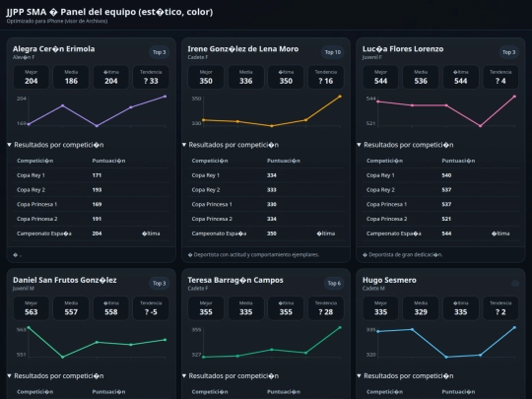Click Irene's note about ejemplares behavior
The image size is (532, 399).
[x=253, y=254]
